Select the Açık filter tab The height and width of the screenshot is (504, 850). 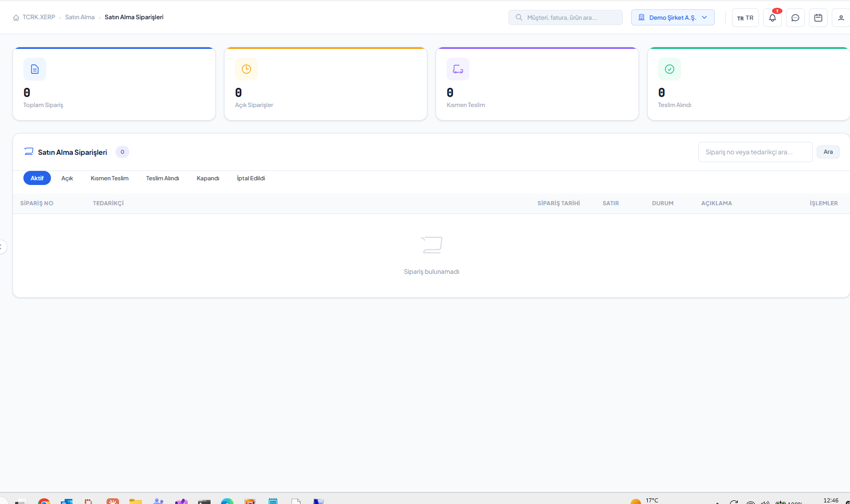pyautogui.click(x=67, y=178)
